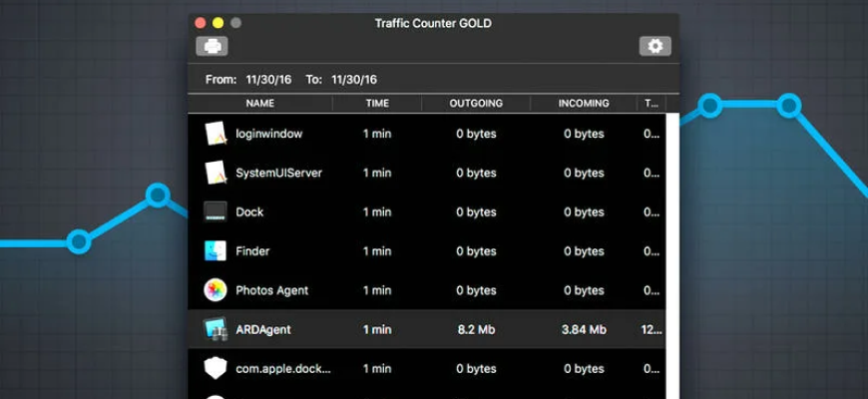Click the Finder app icon

tap(216, 250)
